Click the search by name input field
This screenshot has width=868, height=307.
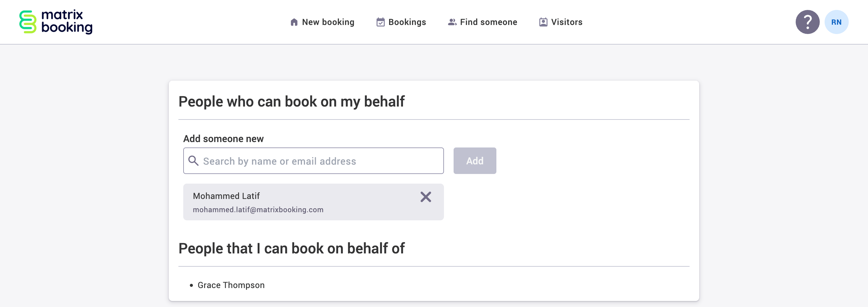[x=313, y=161]
